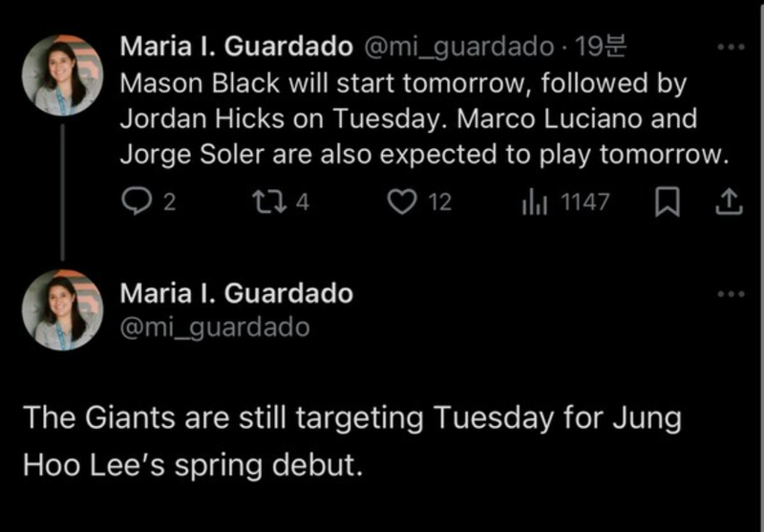Share the tweet via the upload-arrow icon
The width and height of the screenshot is (764, 532).
pos(729,202)
